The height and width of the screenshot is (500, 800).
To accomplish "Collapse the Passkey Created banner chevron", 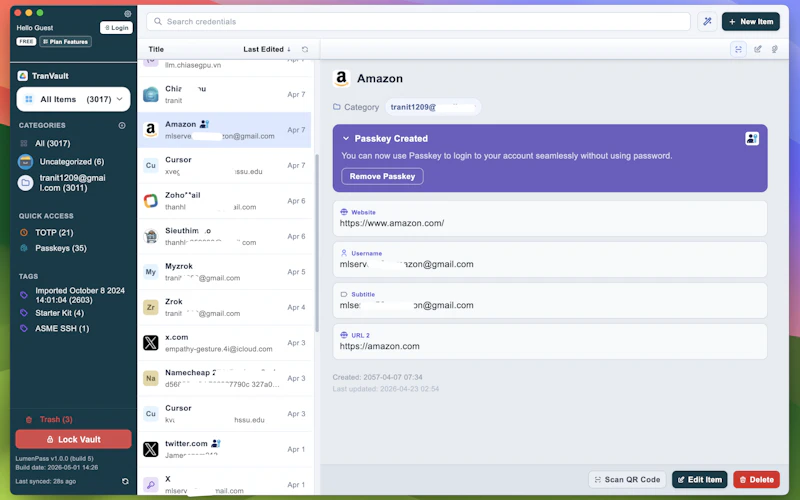I will click(x=346, y=138).
